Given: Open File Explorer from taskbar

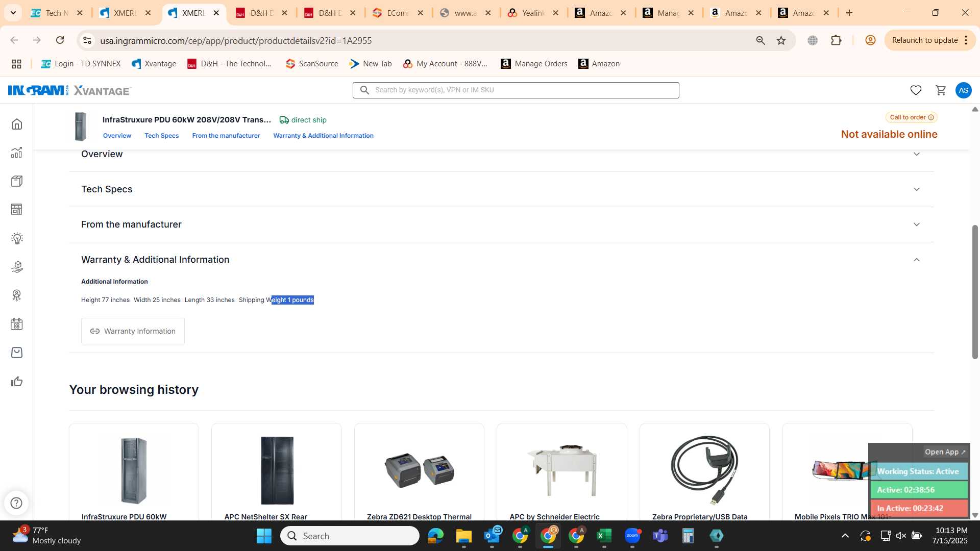Looking at the screenshot, I should [x=463, y=536].
